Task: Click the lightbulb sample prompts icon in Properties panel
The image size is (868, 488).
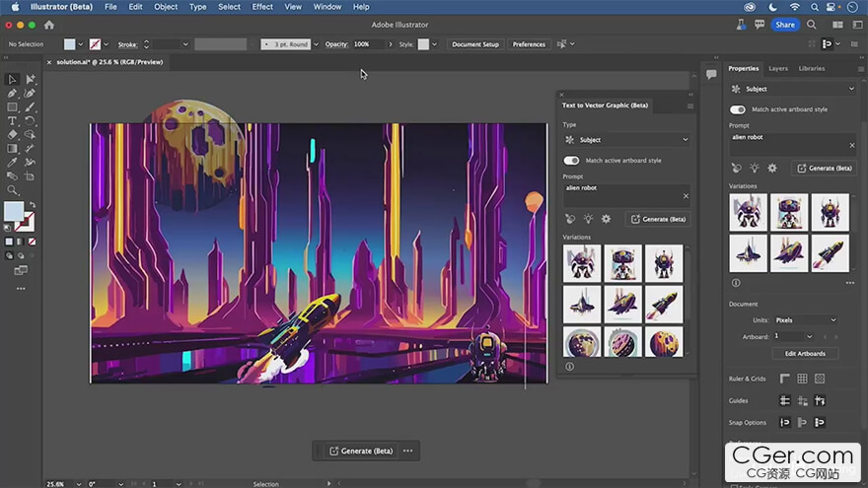Action: 754,169
